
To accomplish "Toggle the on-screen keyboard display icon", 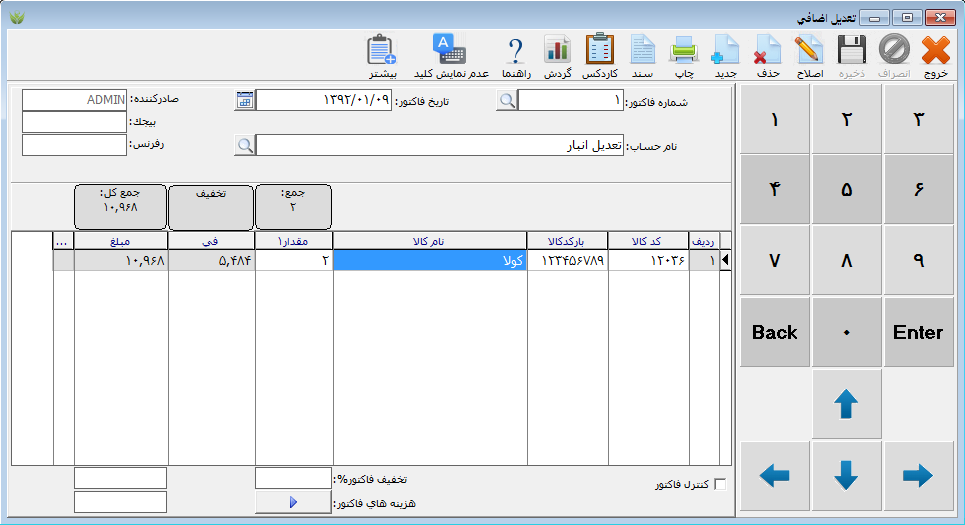I will coord(445,50).
